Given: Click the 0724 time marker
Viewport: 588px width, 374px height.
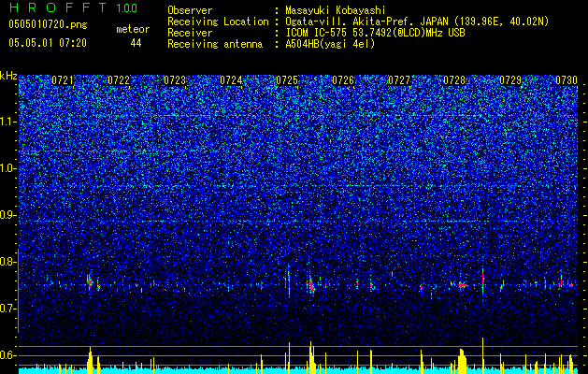Looking at the screenshot, I should (231, 80).
